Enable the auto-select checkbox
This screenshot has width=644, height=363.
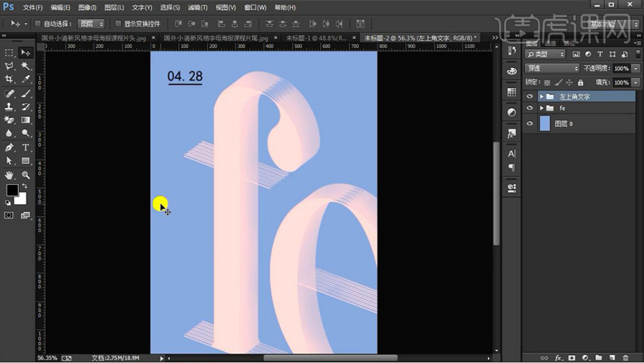[37, 24]
